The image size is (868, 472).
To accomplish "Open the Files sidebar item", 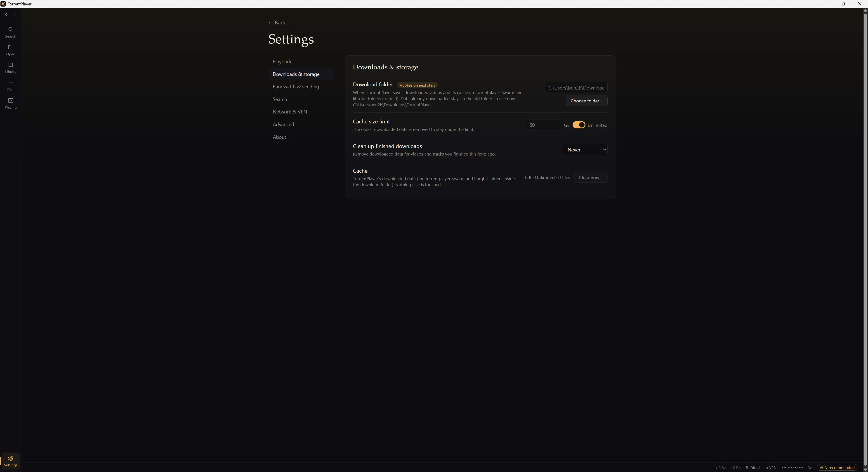I will 10,86.
